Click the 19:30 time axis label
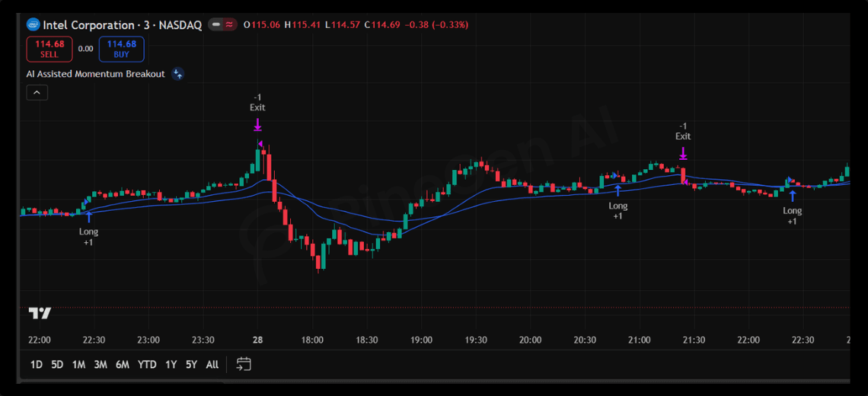Image resolution: width=868 pixels, height=396 pixels. (476, 340)
